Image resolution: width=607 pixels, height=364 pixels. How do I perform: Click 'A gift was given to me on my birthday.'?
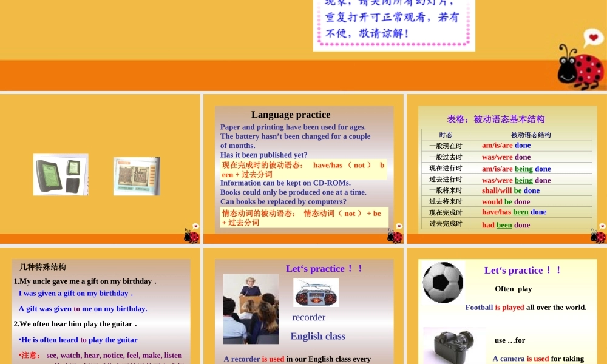(83, 309)
